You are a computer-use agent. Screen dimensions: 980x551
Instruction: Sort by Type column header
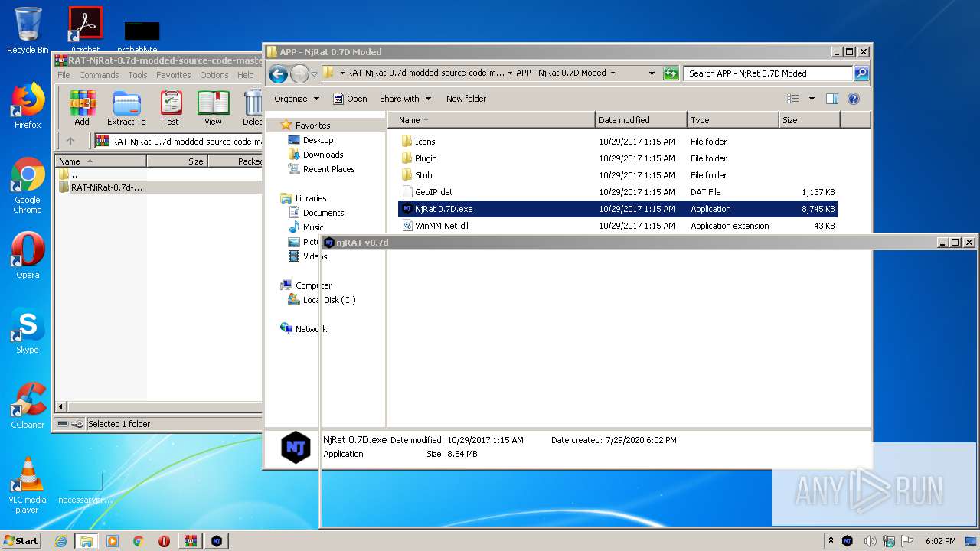point(733,120)
